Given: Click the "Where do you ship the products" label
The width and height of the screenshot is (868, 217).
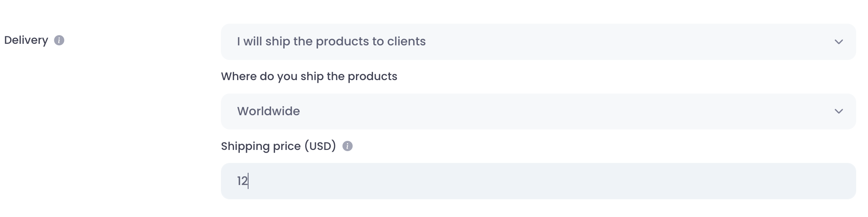Looking at the screenshot, I should pyautogui.click(x=309, y=76).
